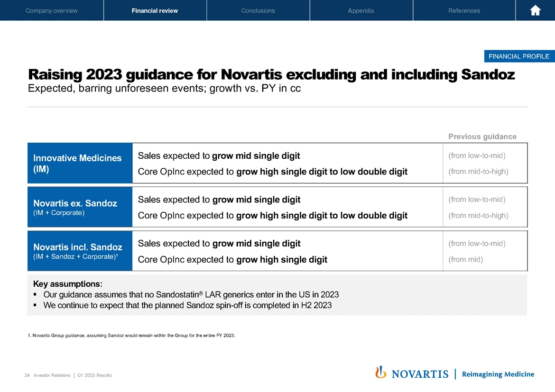Select footnote 1 about Novartis Group guidance
Screen dimensions: 555x392
(x=131, y=335)
